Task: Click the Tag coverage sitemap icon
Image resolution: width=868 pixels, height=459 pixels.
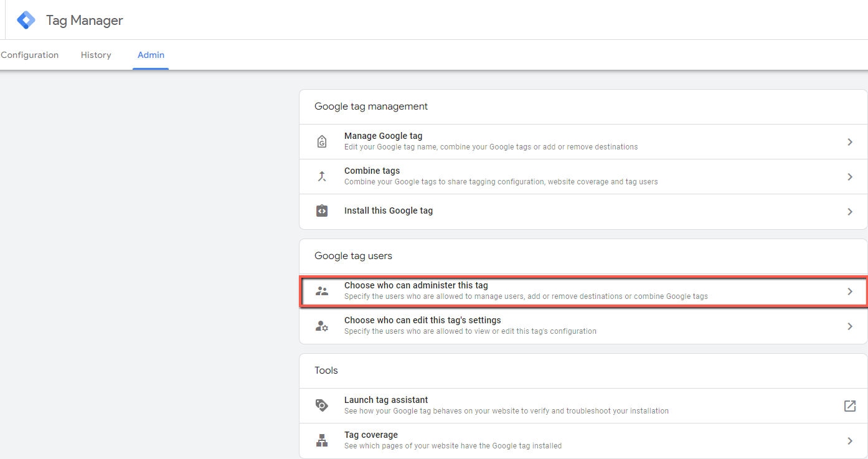Action: (x=322, y=440)
